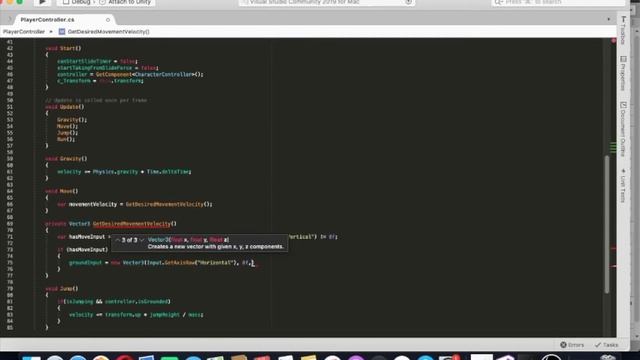The height and width of the screenshot is (360, 640).
Task: Open the Toolbox side pad
Action: (623, 31)
